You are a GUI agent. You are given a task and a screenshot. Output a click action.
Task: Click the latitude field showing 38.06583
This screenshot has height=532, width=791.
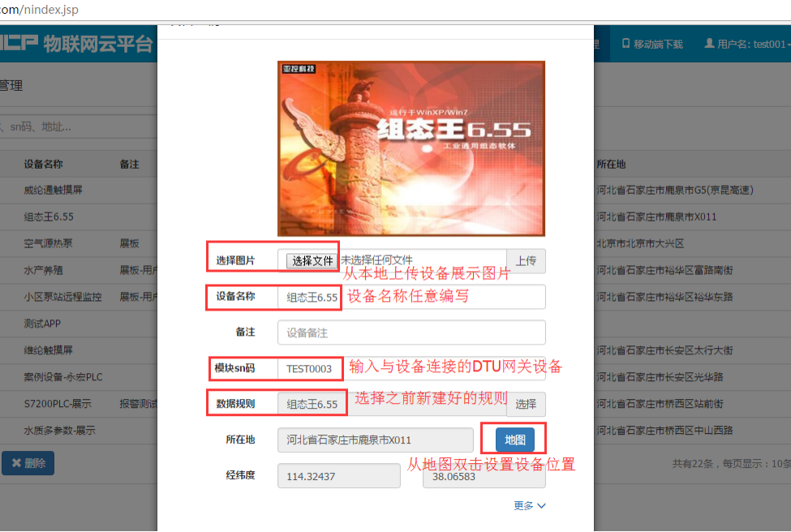click(x=484, y=476)
